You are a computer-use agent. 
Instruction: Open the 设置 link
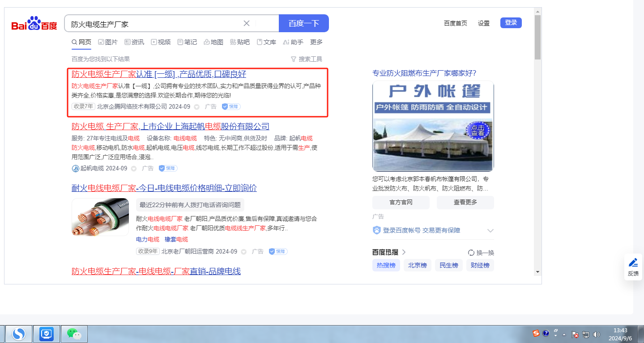(x=484, y=23)
